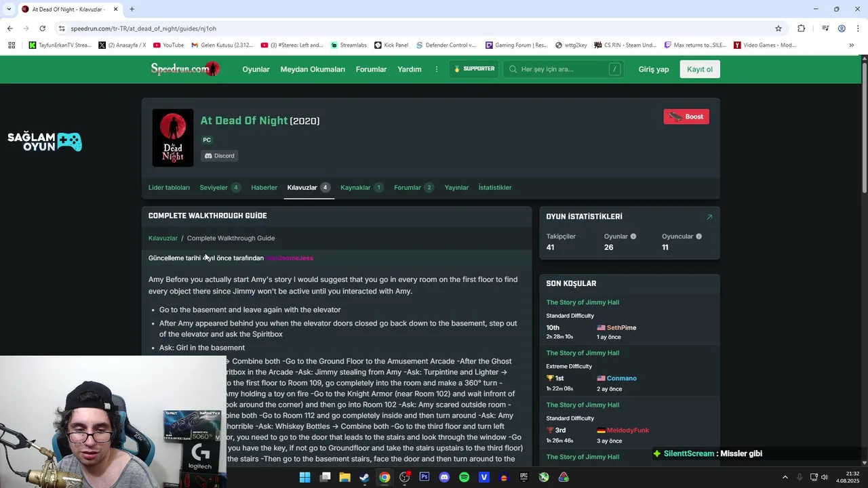Switch to the İstatistikler tab

coord(495,188)
